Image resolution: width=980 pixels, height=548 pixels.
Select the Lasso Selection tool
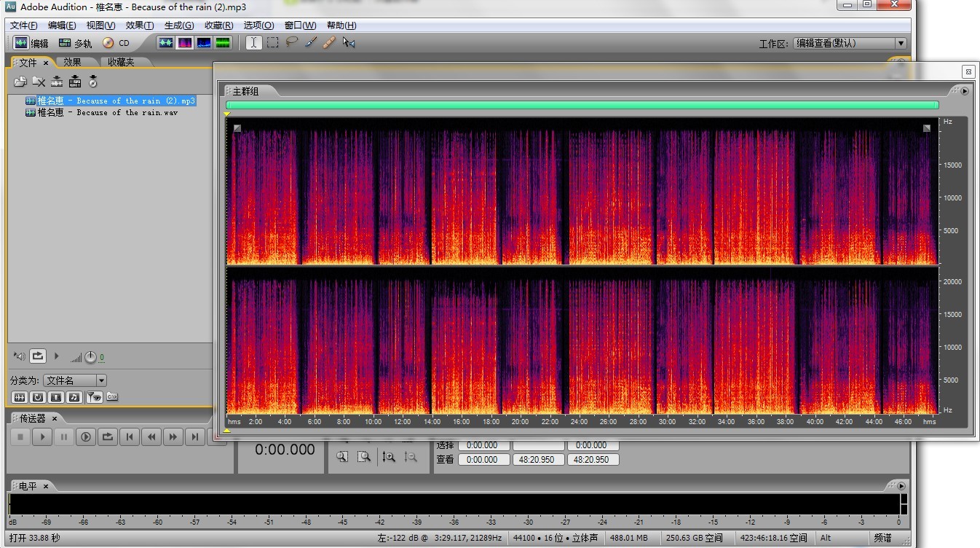click(x=291, y=42)
